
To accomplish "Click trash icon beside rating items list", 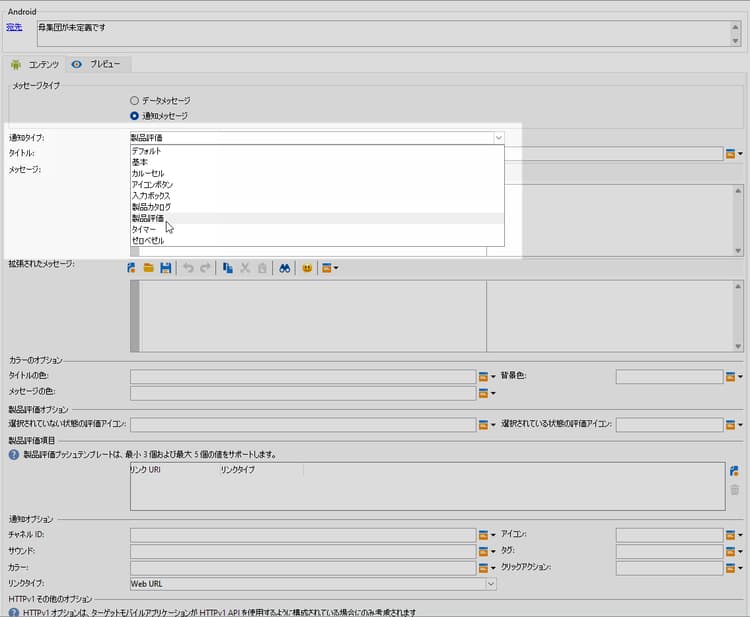I will tap(735, 490).
